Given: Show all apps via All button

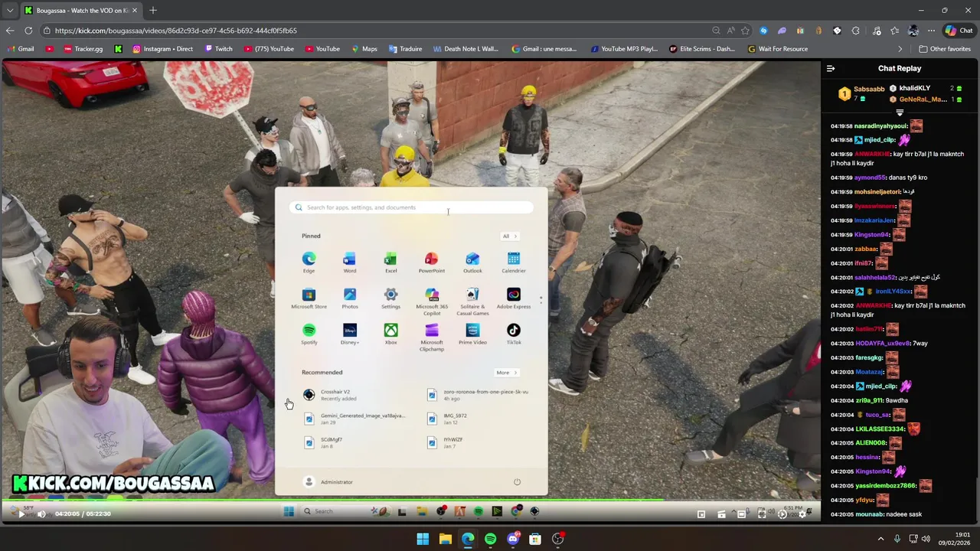Looking at the screenshot, I should pyautogui.click(x=508, y=236).
